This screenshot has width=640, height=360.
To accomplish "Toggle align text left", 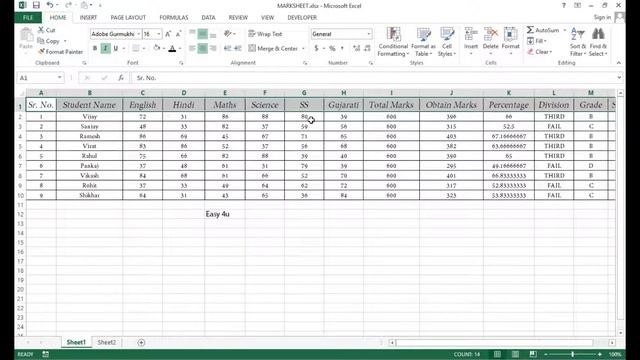I will coord(192,48).
